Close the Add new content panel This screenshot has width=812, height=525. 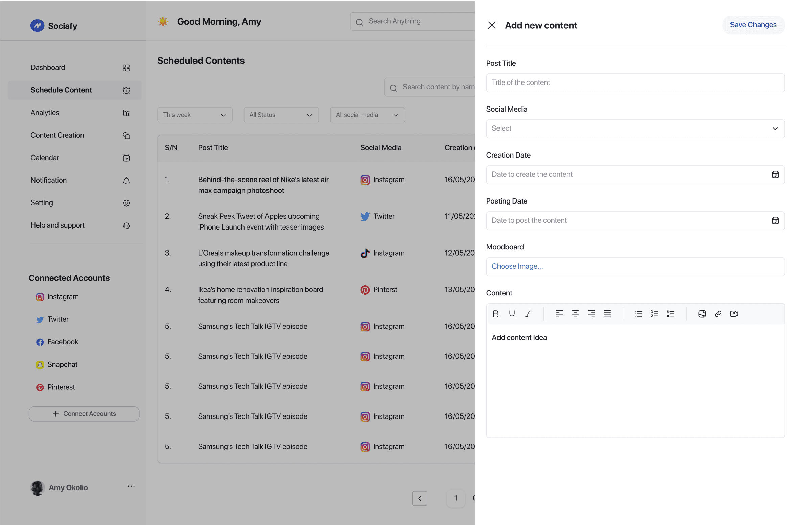(491, 25)
